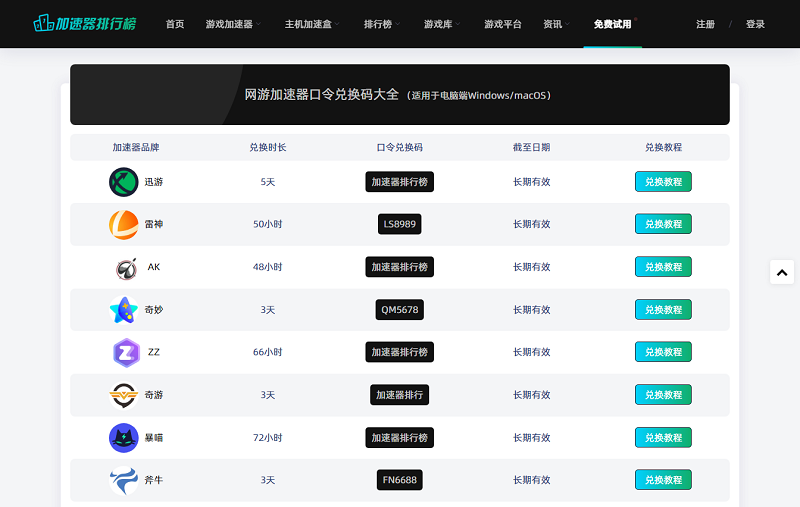800x507 pixels.
Task: Open 兑换教程 for the AK row
Action: (x=663, y=267)
